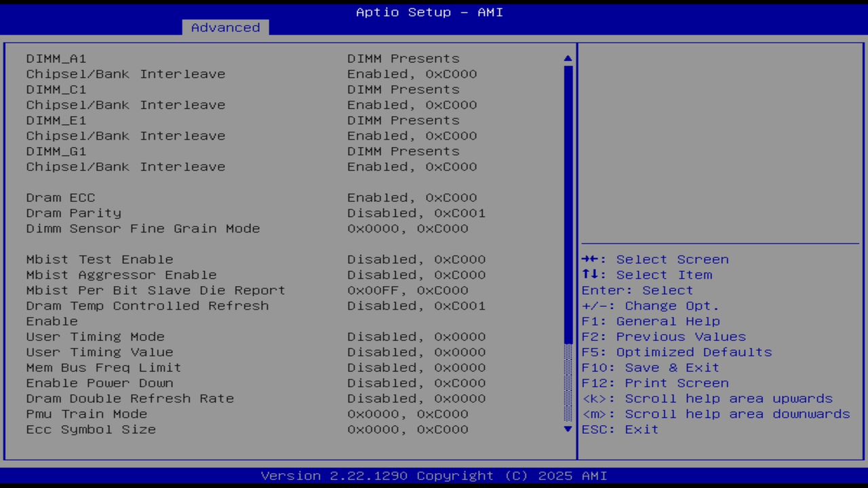
Task: Select the DIMM_G1 entry
Action: pyautogui.click(x=56, y=151)
